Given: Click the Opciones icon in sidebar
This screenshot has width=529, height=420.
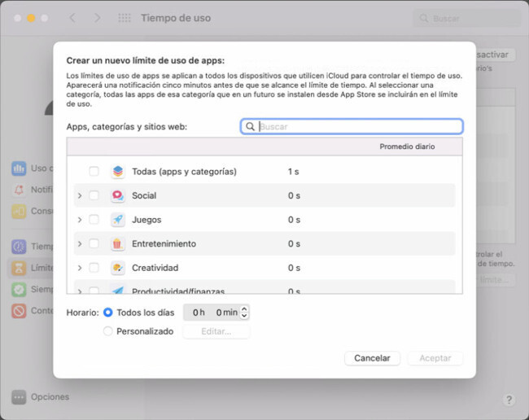Looking at the screenshot, I should 19,397.
